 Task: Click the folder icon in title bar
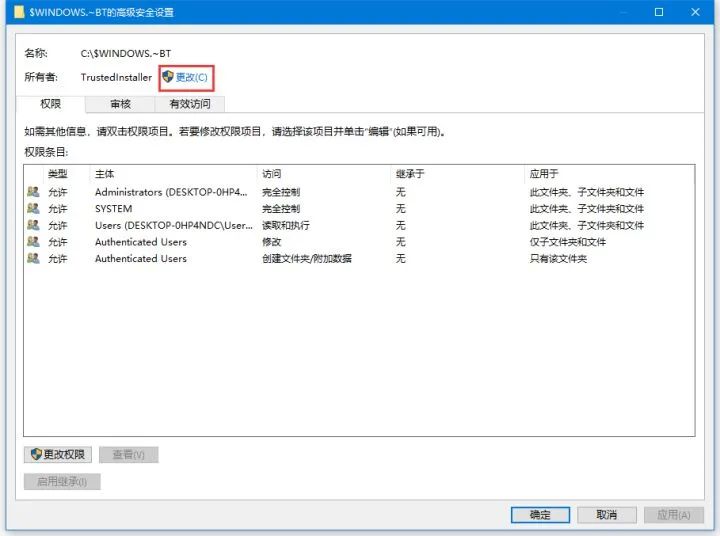(19, 12)
